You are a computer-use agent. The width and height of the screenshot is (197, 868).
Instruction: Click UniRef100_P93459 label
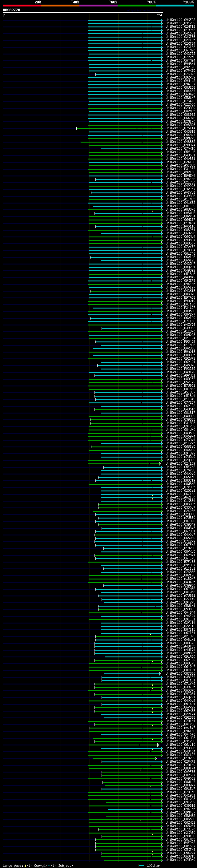point(180,342)
